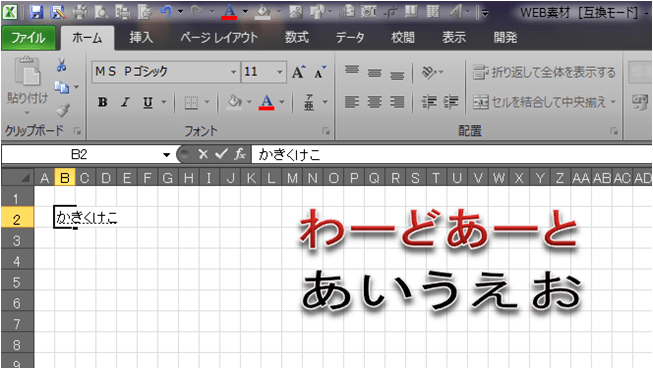
Task: Open fill color dropdown arrow in font group
Action: (x=249, y=102)
